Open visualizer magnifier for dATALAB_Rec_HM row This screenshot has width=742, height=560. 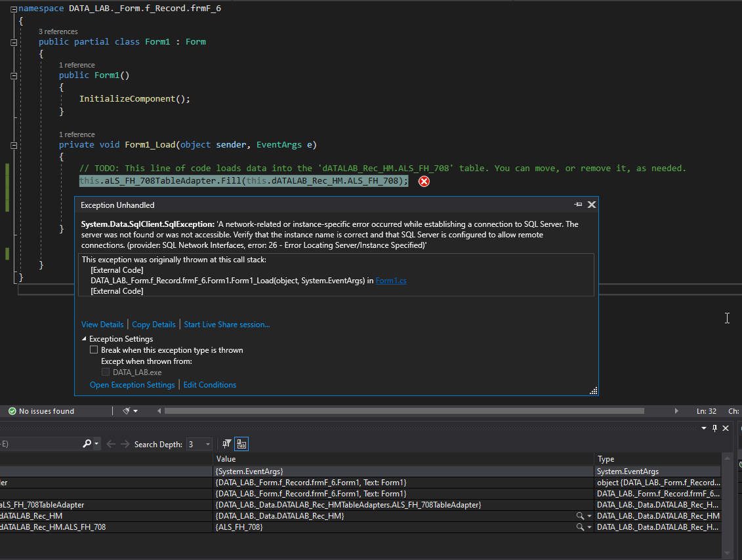click(x=580, y=515)
